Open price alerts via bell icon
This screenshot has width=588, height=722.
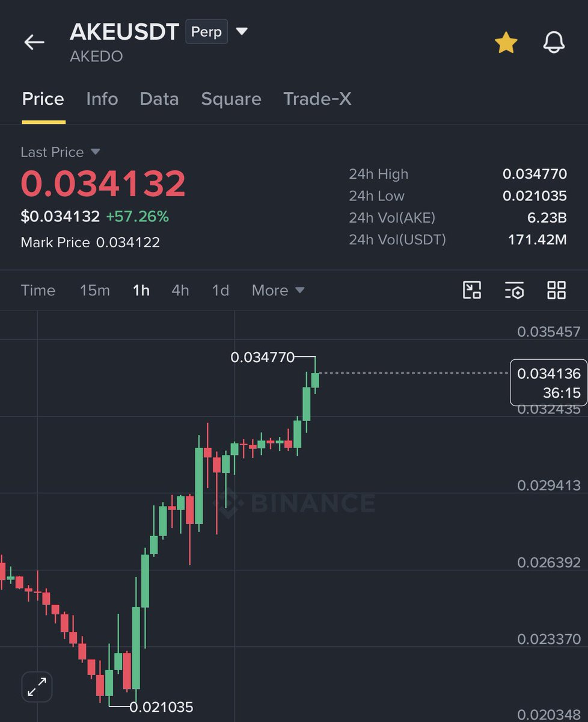[554, 43]
